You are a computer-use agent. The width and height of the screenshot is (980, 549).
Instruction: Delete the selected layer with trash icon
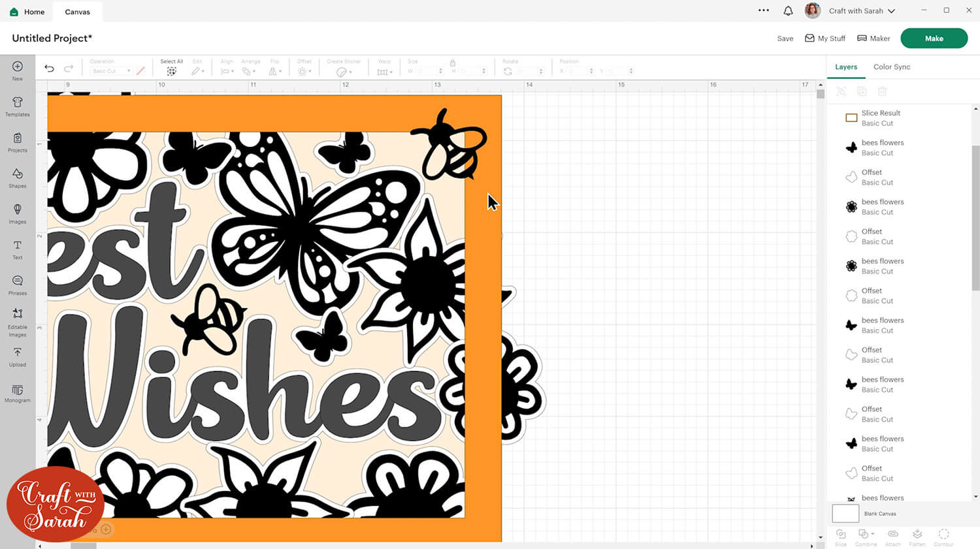[x=882, y=91]
